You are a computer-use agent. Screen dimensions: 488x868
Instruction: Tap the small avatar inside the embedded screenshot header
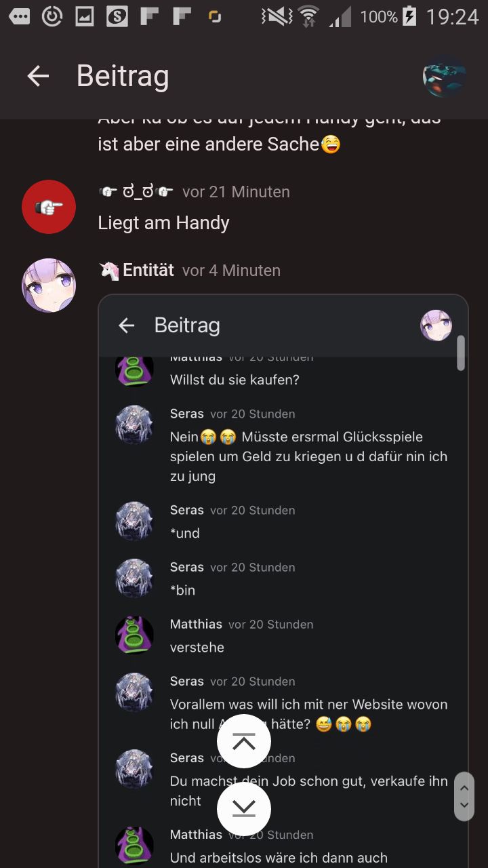coord(436,325)
